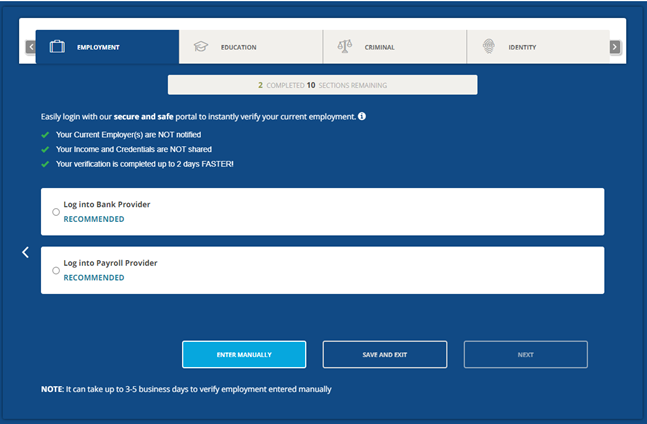
Task: Click the graduation cap Education icon
Action: (200, 47)
